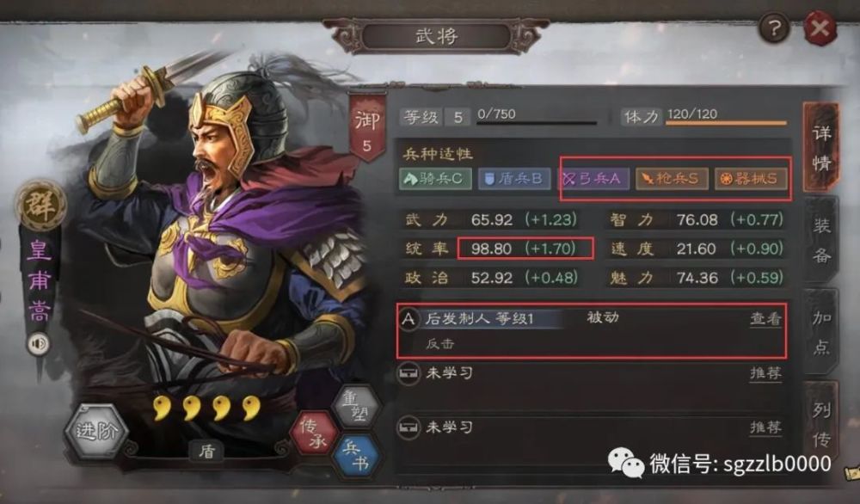Image resolution: width=860 pixels, height=504 pixels.
Task: Select the 骑兵C troop type badge
Action: tap(435, 179)
